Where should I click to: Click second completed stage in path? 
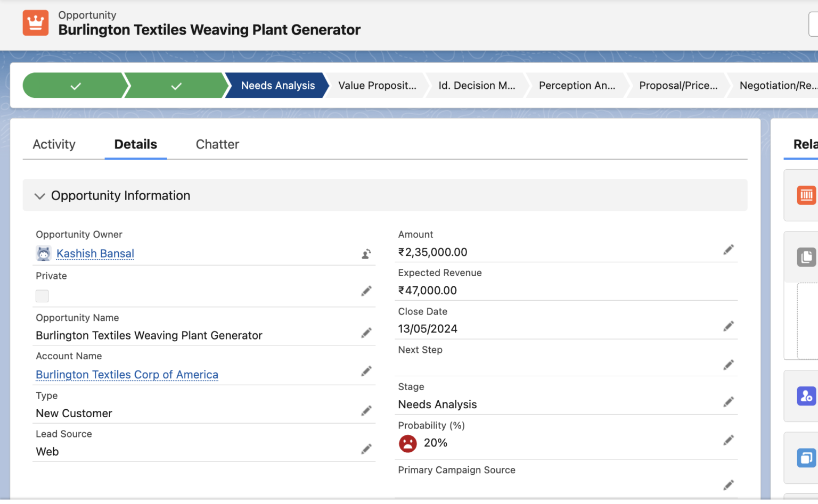[x=176, y=86]
